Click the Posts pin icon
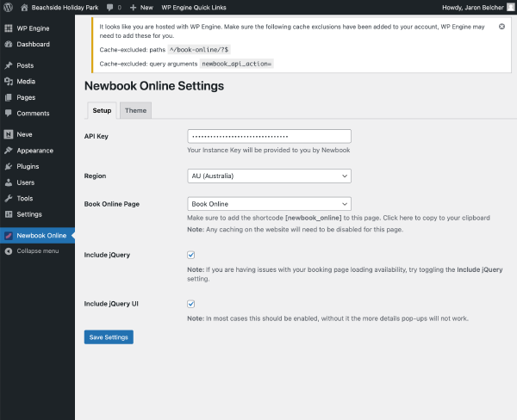Screen dimensions: 517x420 click(9, 65)
